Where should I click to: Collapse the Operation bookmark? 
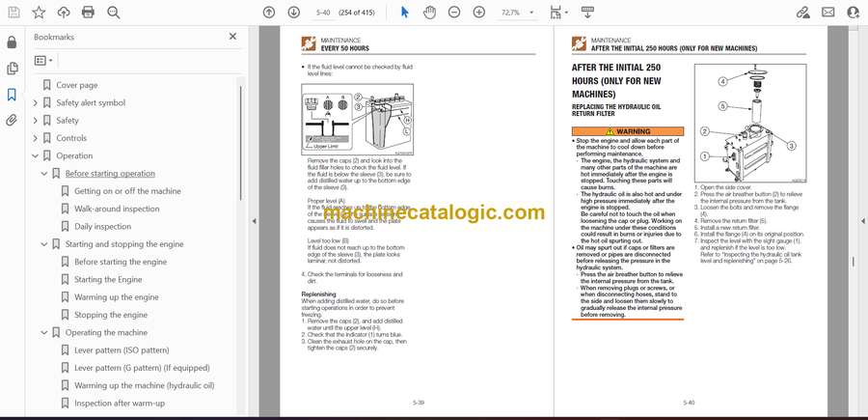pos(36,155)
